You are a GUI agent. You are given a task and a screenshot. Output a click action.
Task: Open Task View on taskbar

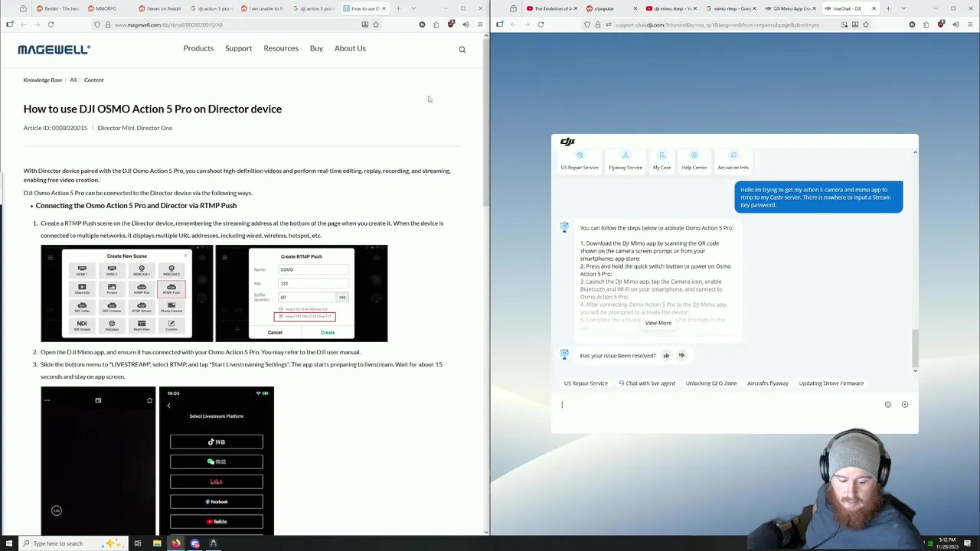pyautogui.click(x=138, y=543)
